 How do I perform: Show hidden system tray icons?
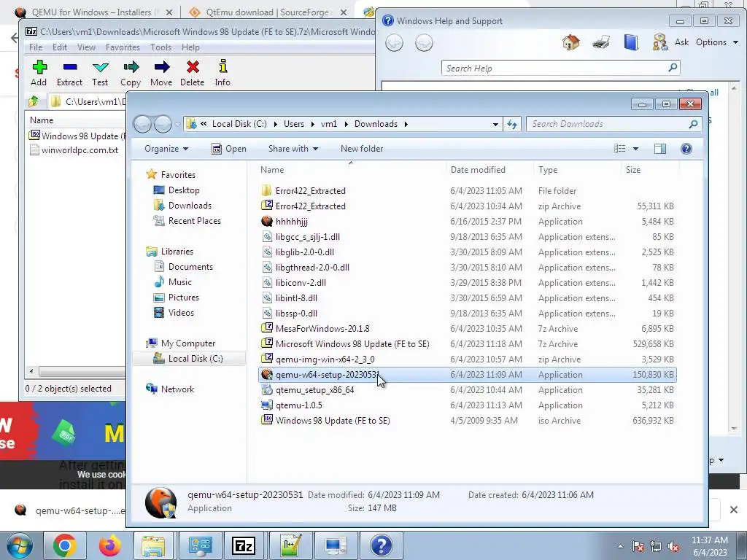(x=620, y=547)
